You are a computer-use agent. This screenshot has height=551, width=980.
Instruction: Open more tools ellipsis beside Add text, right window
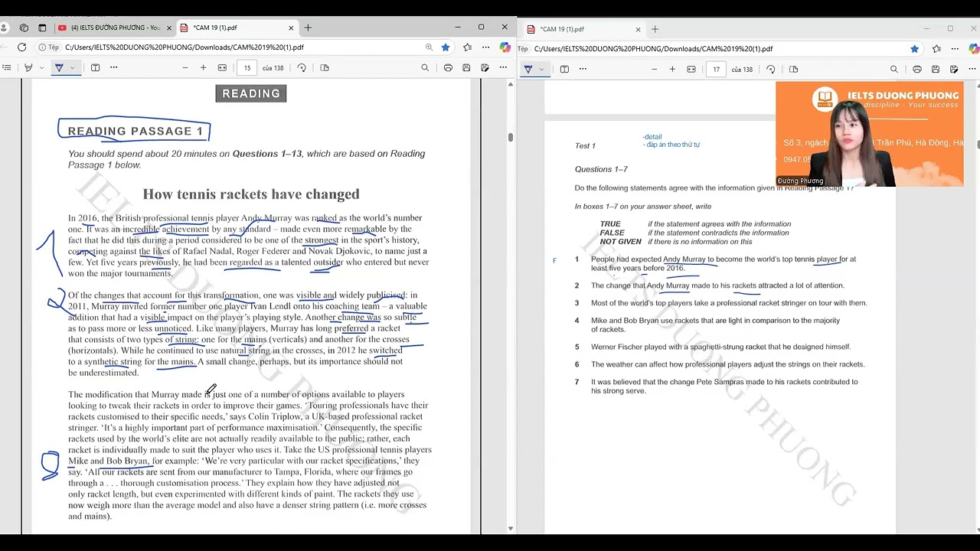[x=583, y=69]
